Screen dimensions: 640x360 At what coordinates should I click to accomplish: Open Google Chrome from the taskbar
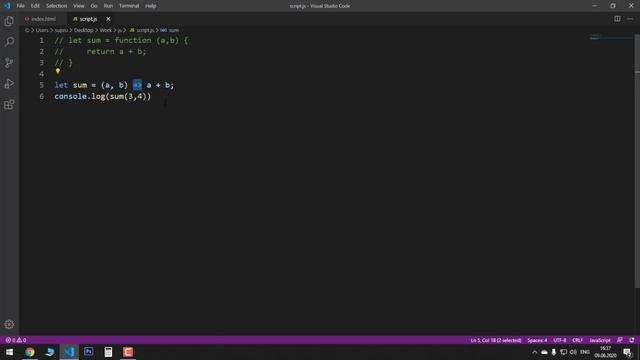click(30, 352)
